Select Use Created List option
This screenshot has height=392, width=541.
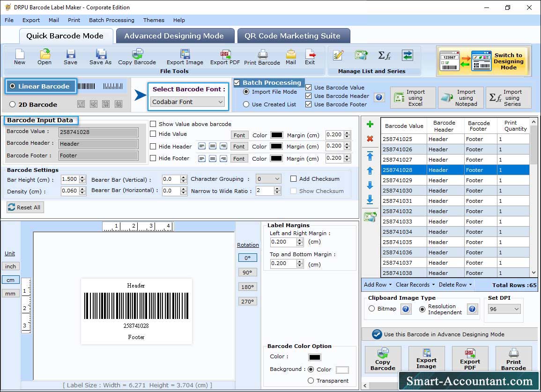click(246, 104)
